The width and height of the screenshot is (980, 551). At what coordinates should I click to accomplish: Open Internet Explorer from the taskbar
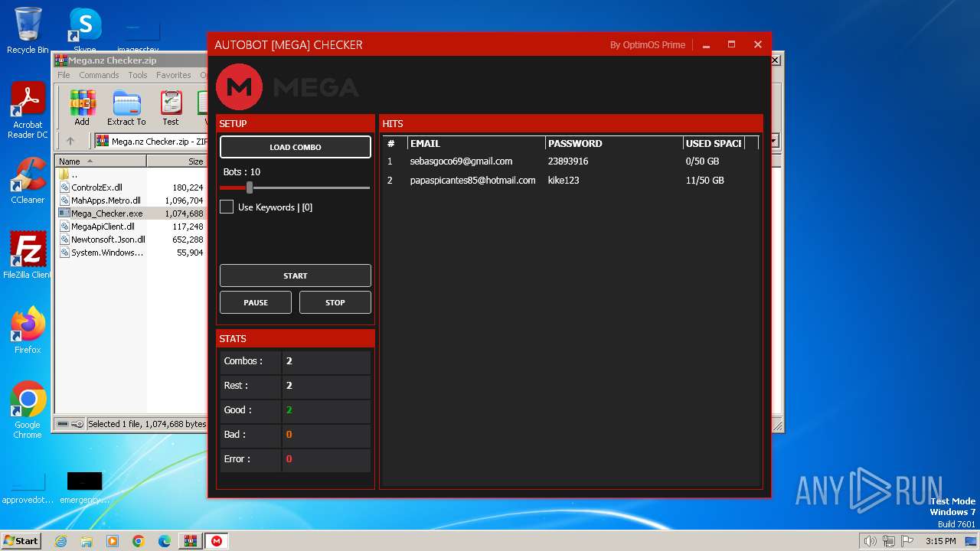(60, 541)
